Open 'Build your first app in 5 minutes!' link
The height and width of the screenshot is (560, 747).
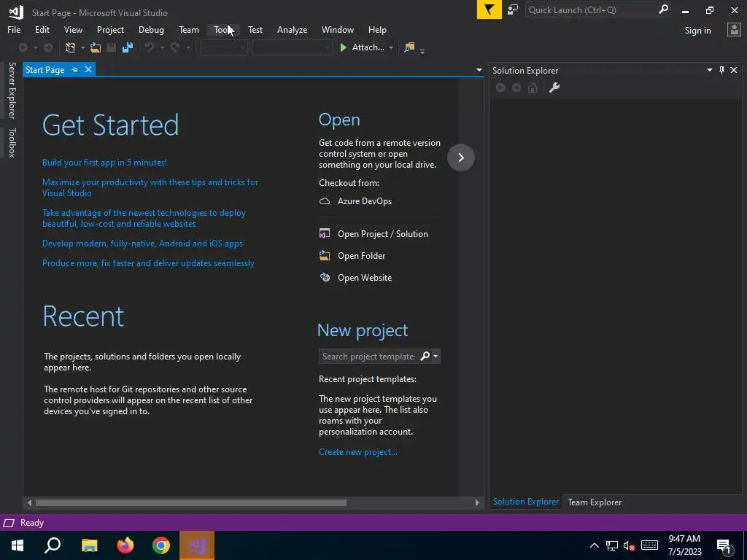point(104,163)
